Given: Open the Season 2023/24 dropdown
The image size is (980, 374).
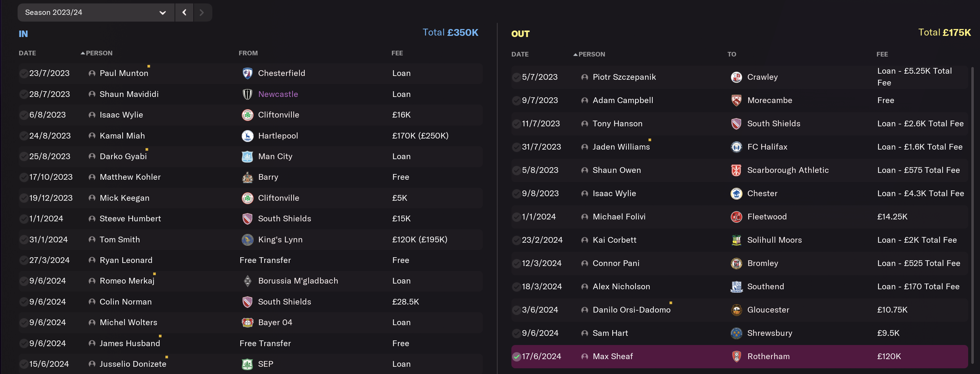Looking at the screenshot, I should 96,13.
